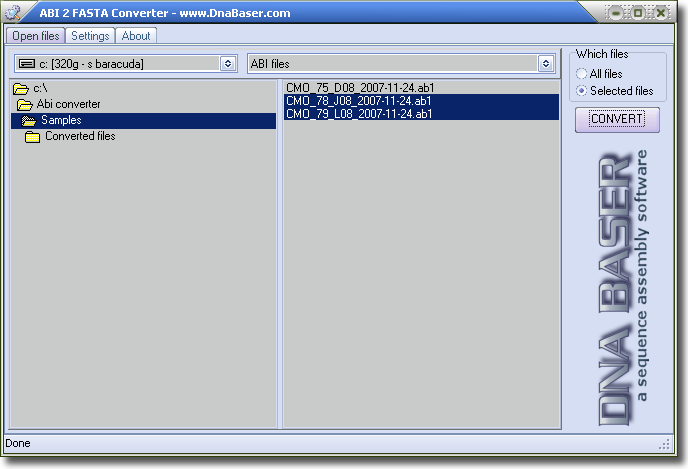688x469 pixels.
Task: Expand the ABI files filter dropdown arrow
Action: [x=546, y=64]
